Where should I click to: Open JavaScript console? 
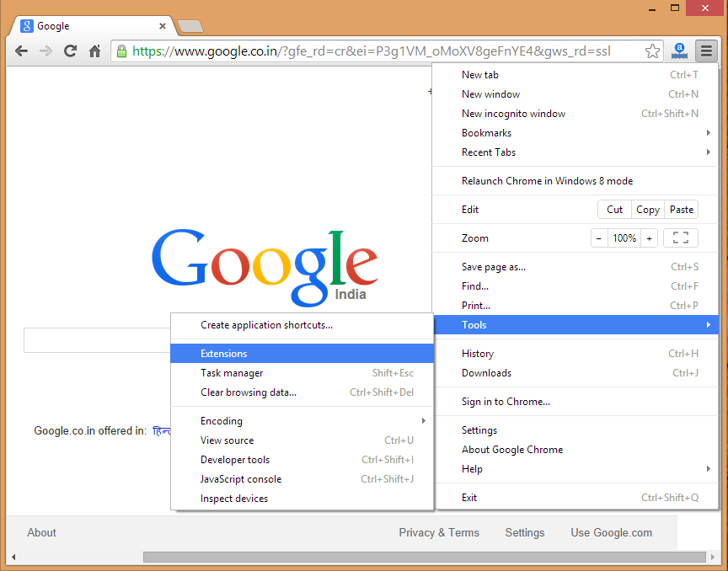(x=302, y=479)
